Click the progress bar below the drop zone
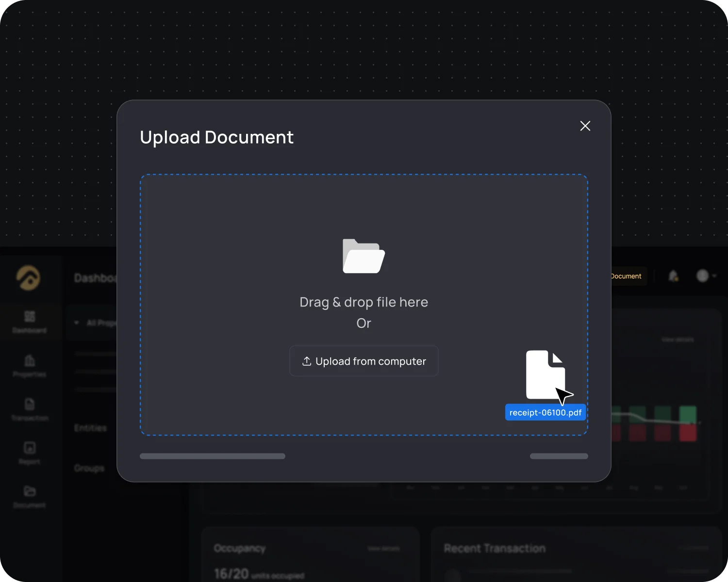 pyautogui.click(x=212, y=456)
